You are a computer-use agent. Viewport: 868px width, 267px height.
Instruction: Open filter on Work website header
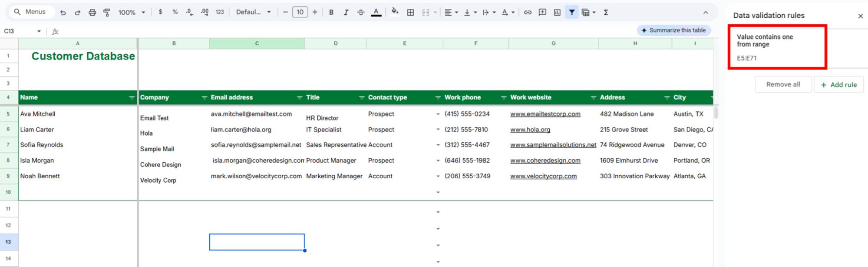pos(593,98)
